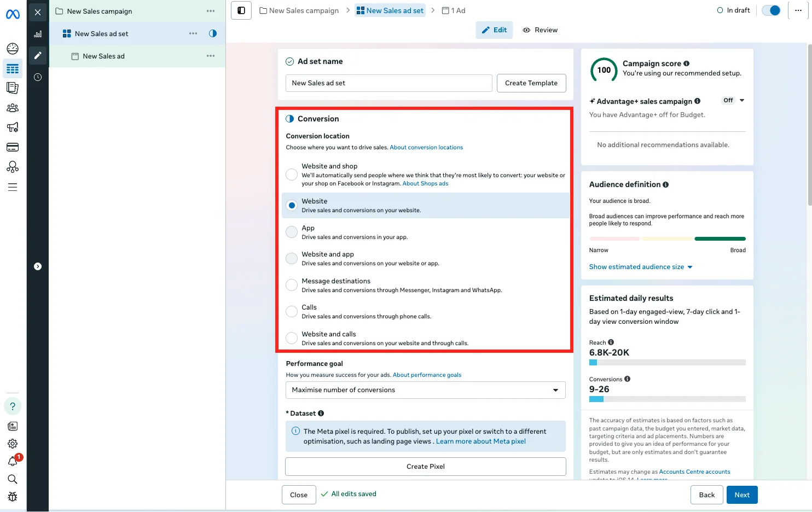The width and height of the screenshot is (812, 512).
Task: Open Audiences people icon
Action: [x=13, y=108]
